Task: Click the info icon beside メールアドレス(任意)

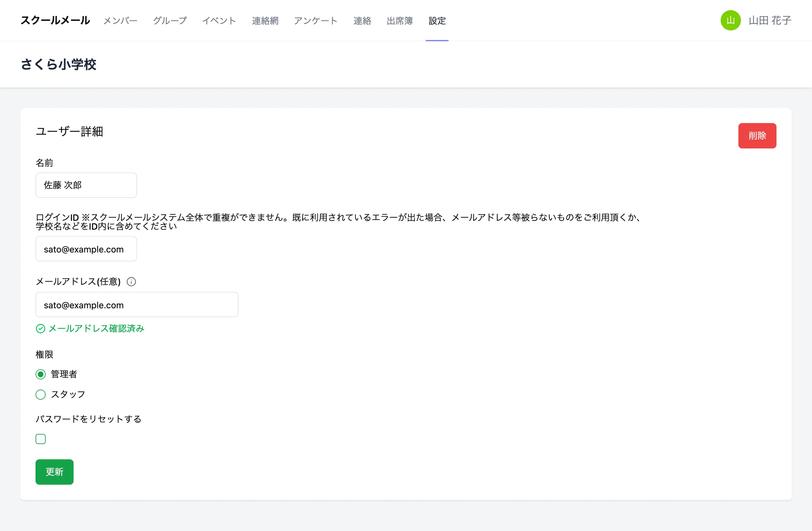Action: pos(131,282)
